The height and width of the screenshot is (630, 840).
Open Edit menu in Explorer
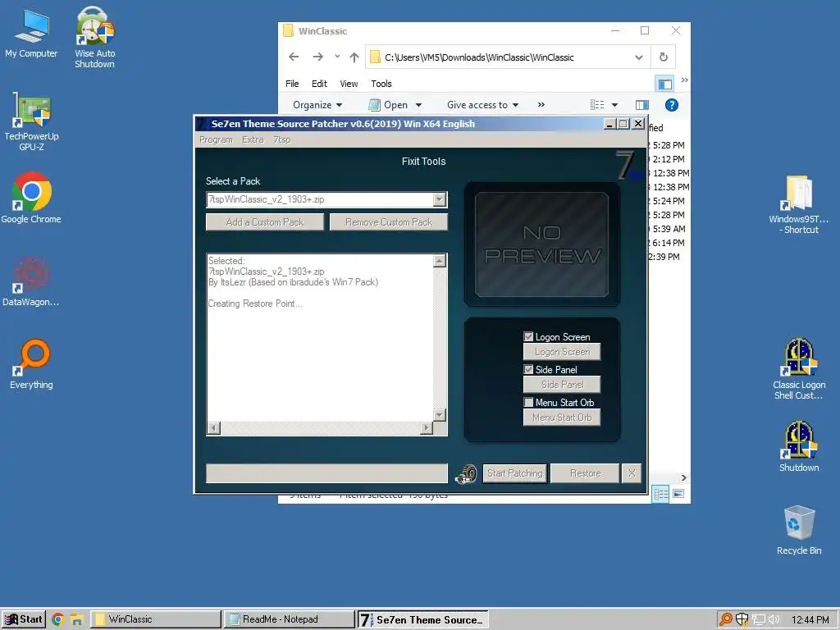tap(319, 84)
